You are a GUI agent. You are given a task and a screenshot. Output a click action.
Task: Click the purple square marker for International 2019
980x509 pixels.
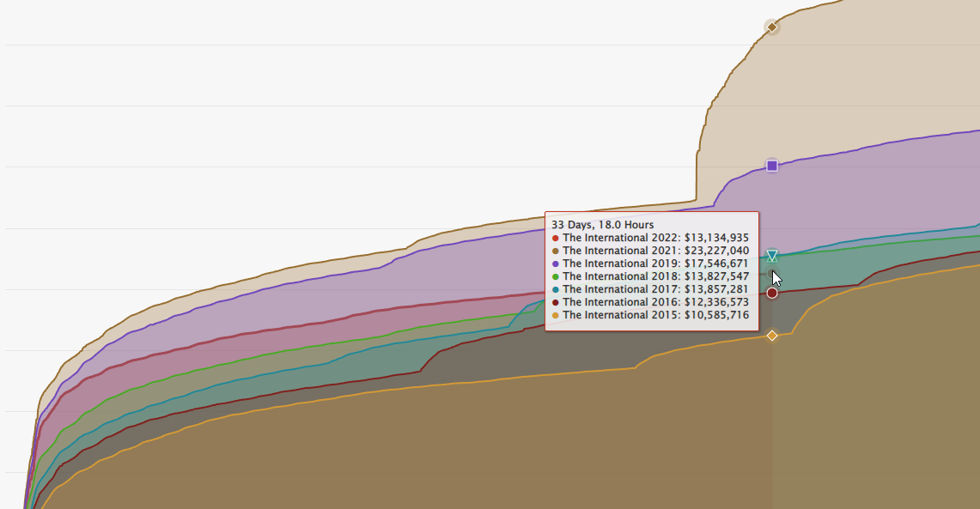pos(772,167)
